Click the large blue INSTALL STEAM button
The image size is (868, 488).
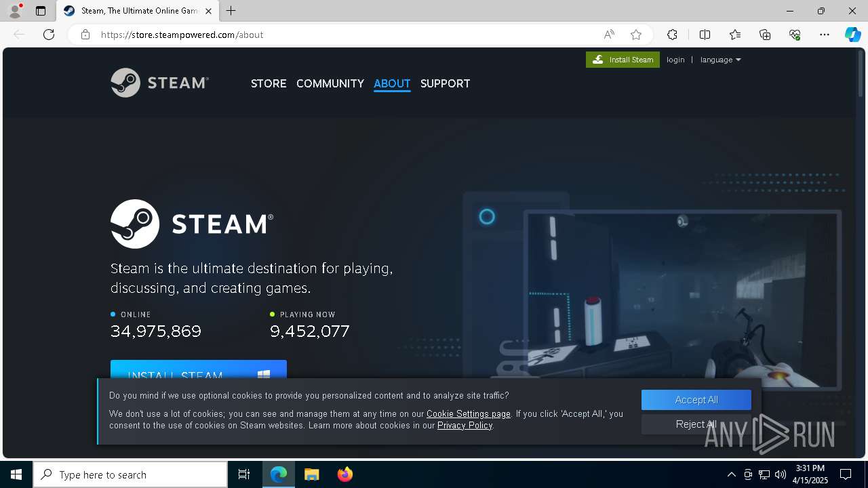199,369
